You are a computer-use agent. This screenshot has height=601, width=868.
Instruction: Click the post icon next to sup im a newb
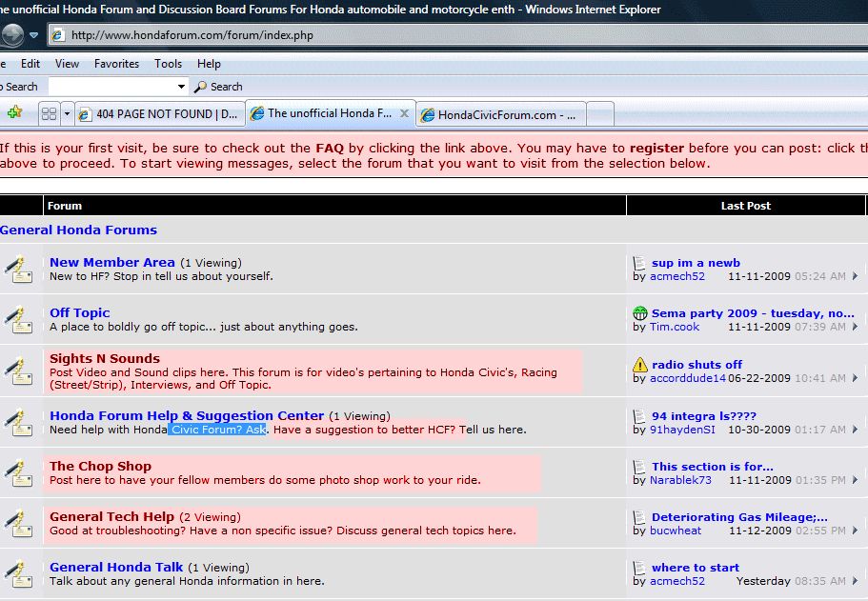(639, 263)
